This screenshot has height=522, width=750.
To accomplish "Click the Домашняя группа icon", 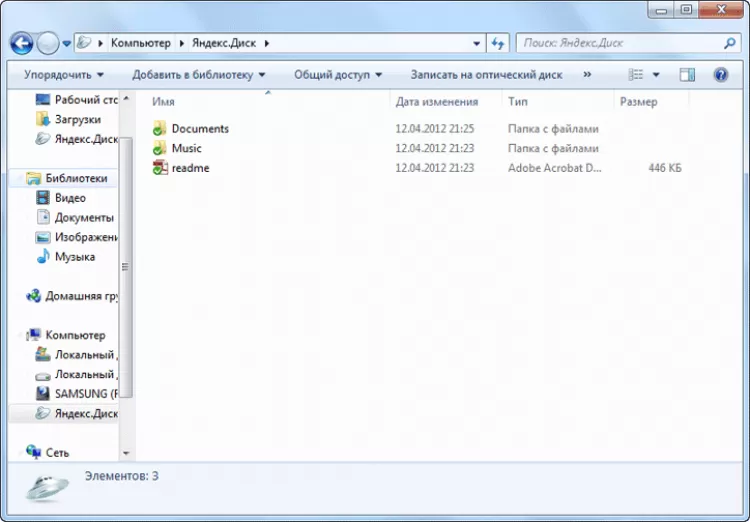I will (33, 296).
